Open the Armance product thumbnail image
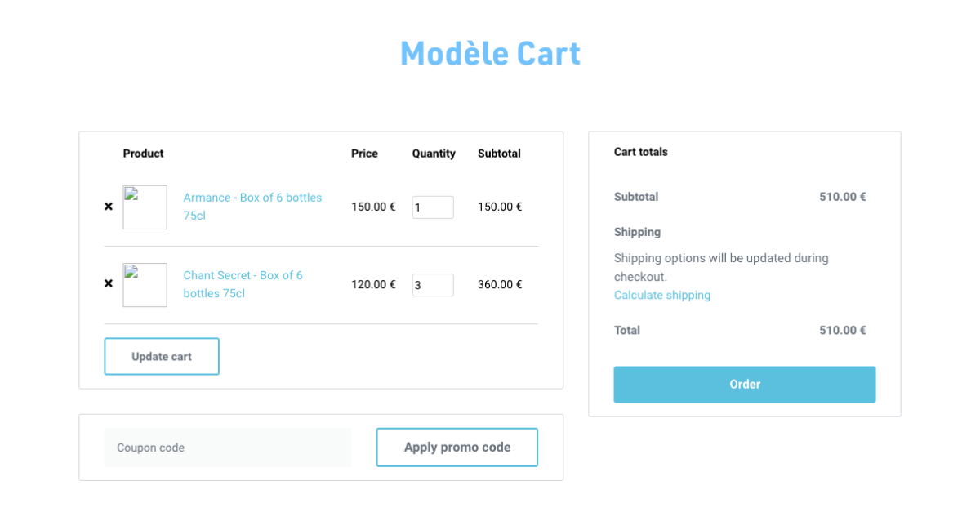 coord(145,207)
